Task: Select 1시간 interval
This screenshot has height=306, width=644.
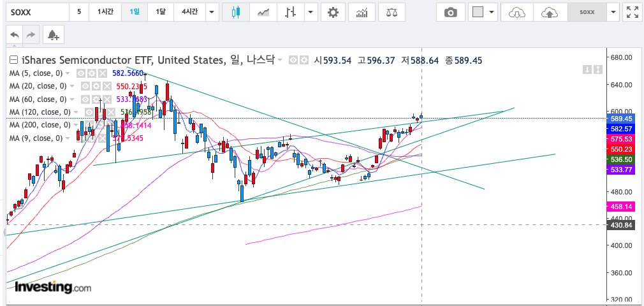Action: 105,12
